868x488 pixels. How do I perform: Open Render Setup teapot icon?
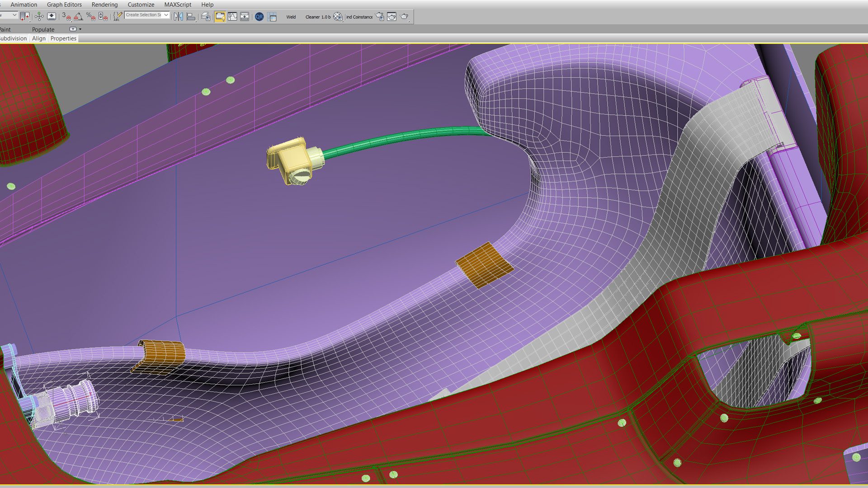coord(380,16)
